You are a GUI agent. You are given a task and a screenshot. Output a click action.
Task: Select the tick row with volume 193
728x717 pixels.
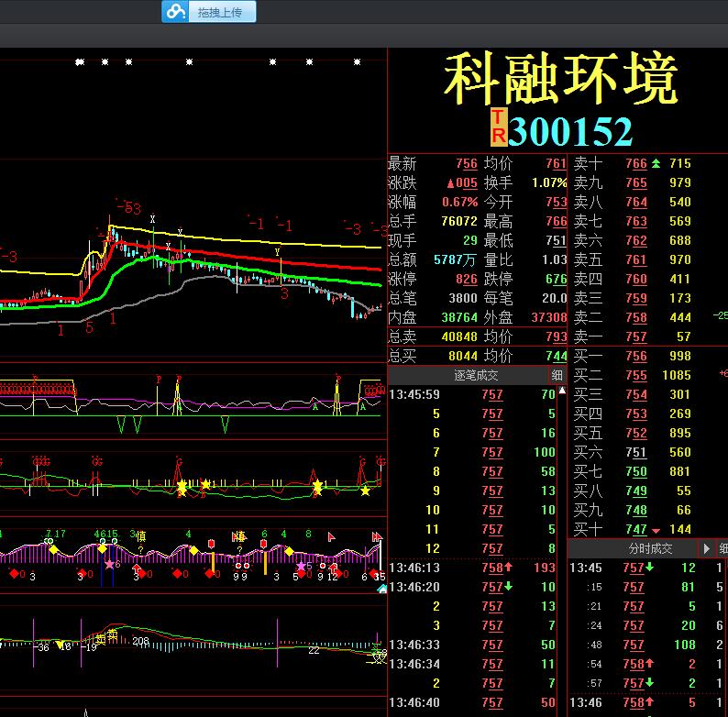pyautogui.click(x=472, y=568)
